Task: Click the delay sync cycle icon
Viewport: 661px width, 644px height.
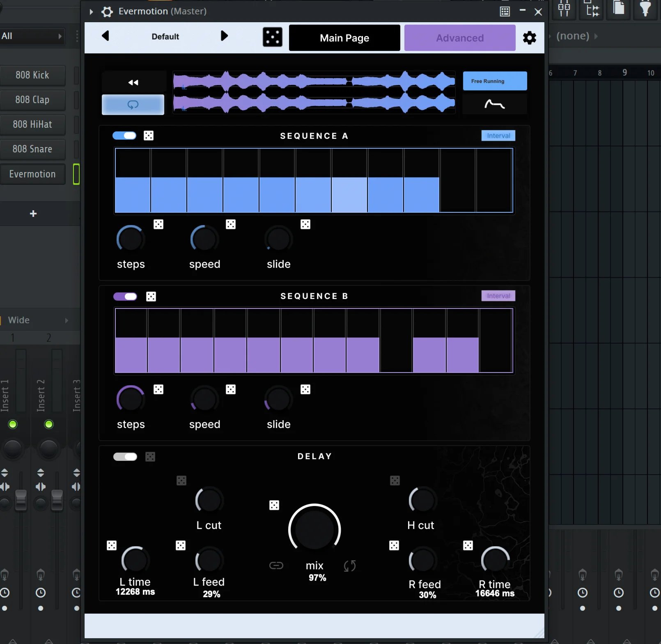Action: click(x=350, y=566)
